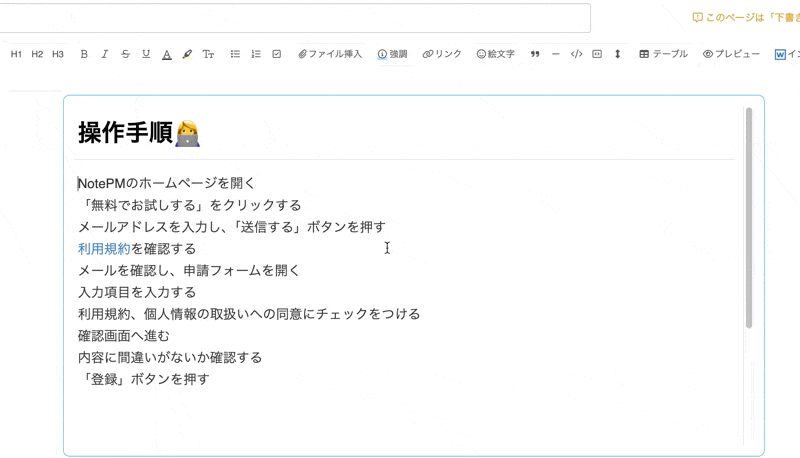Insert a checkbox task list
Screen dimensions: 800x458
tap(277, 54)
